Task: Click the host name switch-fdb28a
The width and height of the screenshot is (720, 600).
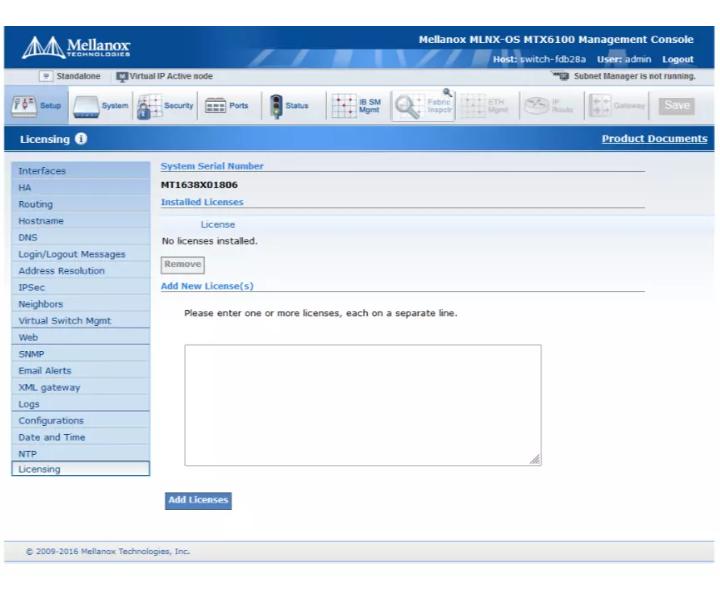Action: (x=553, y=59)
